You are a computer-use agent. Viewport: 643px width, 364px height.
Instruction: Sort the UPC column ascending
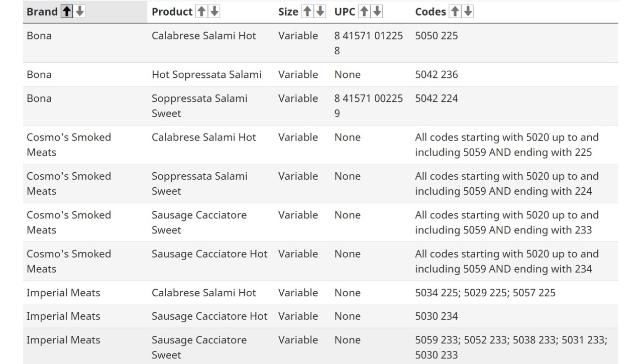pyautogui.click(x=364, y=12)
